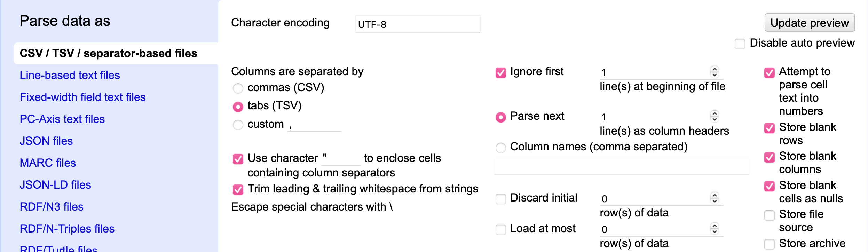Adjust Parse next lines stepper arrows
This screenshot has width=868, height=252.
715,116
